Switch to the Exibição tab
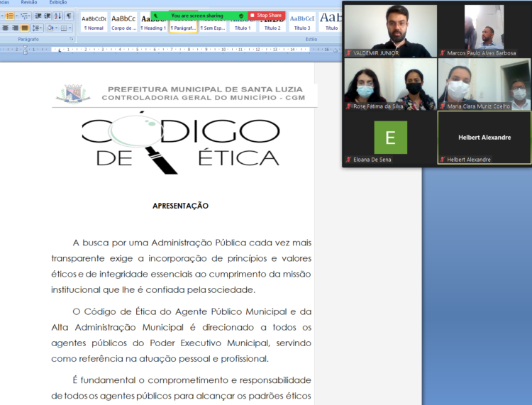The height and width of the screenshot is (405, 532). tap(58, 3)
